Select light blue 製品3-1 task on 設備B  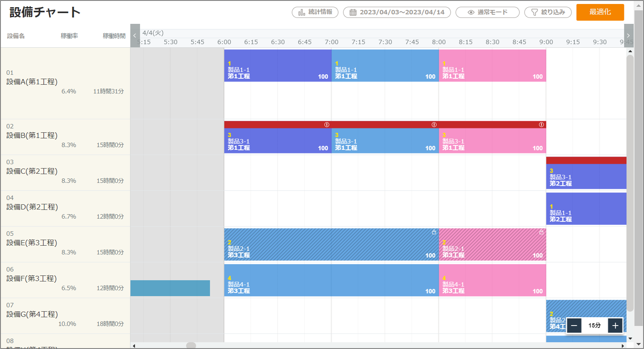point(385,141)
